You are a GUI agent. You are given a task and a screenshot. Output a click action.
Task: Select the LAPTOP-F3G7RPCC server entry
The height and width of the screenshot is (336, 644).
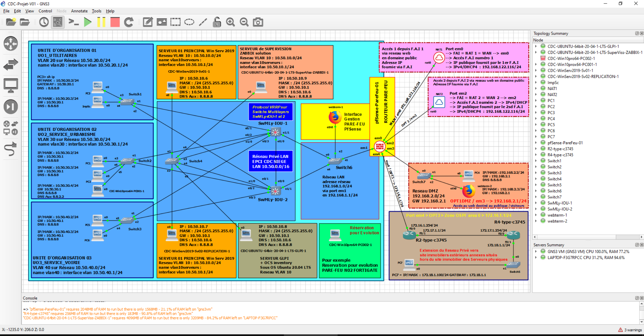[586, 257]
